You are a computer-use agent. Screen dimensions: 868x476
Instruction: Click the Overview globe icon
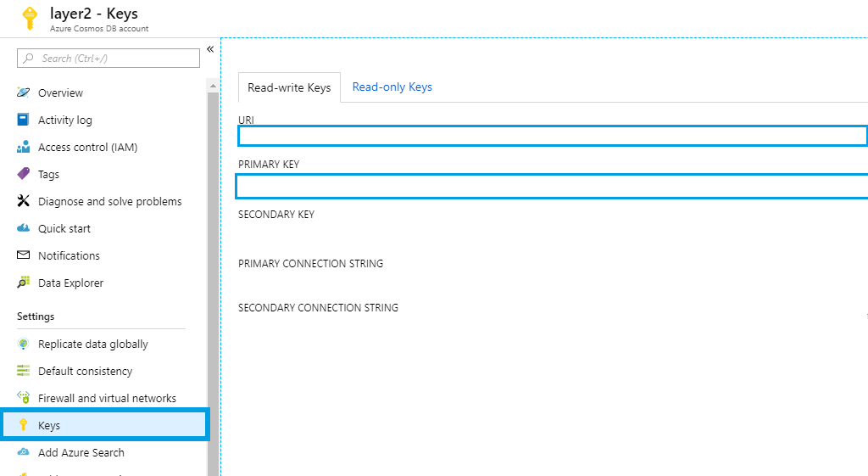coord(24,92)
